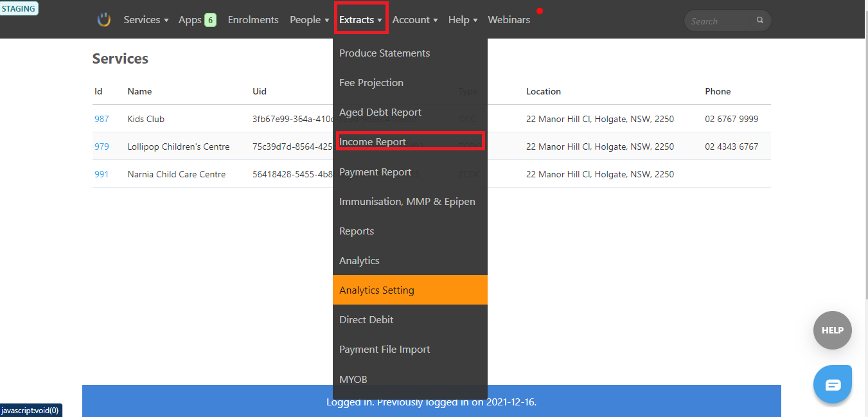Open service Id 979 link
Screen dimensions: 868x417
pos(102,146)
